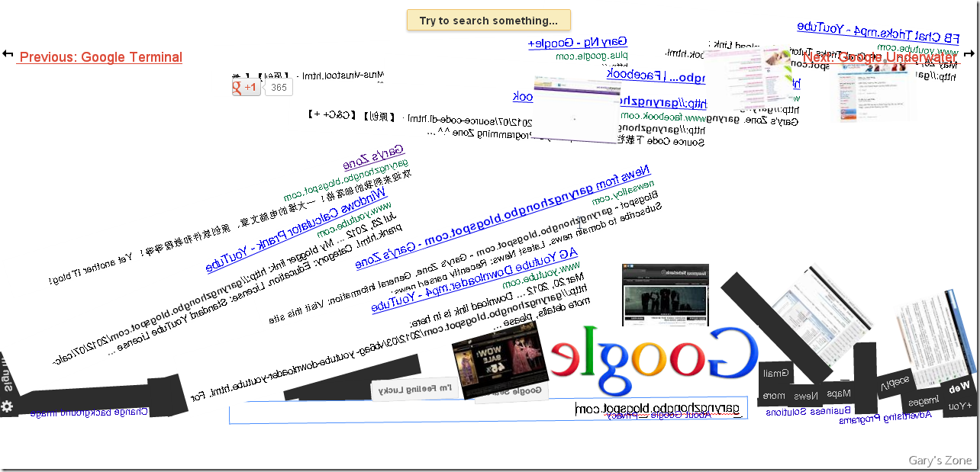
Task: Open FB Chat Tricks.mp4 - YouTube result
Action: click(879, 31)
